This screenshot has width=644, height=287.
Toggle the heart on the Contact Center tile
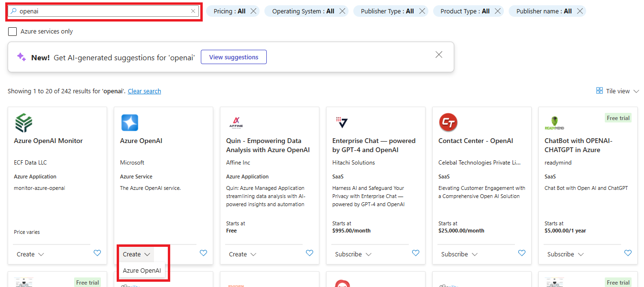tap(521, 253)
